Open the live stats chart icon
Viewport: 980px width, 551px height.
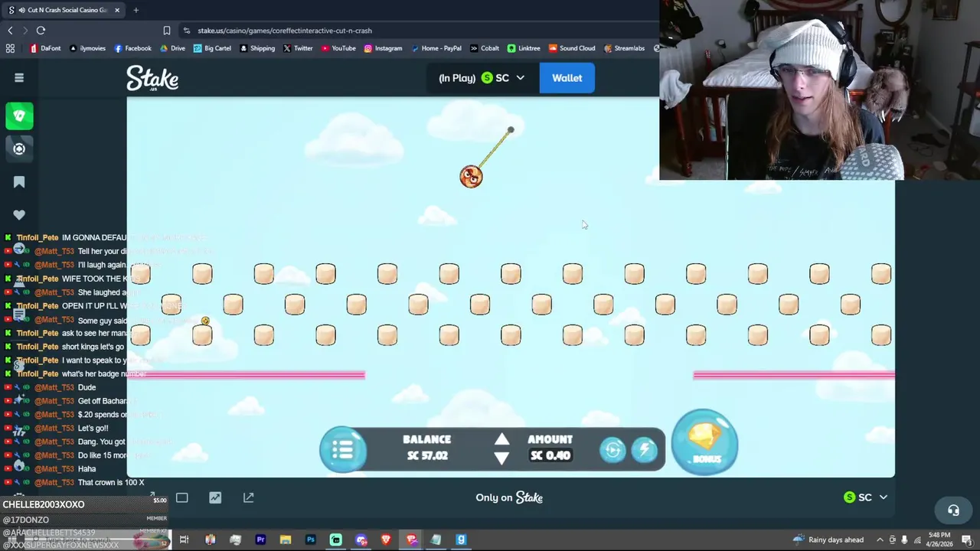(x=215, y=497)
